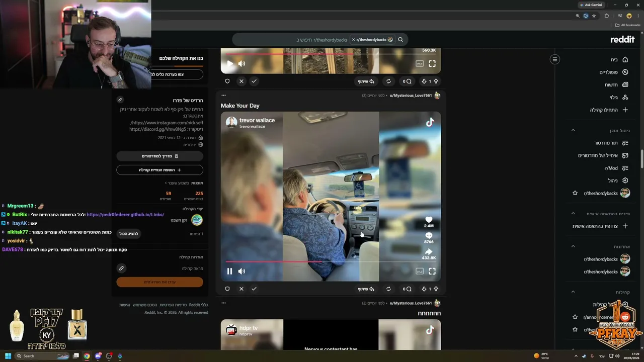
Task: Open comments on the top video post
Action: click(x=407, y=81)
